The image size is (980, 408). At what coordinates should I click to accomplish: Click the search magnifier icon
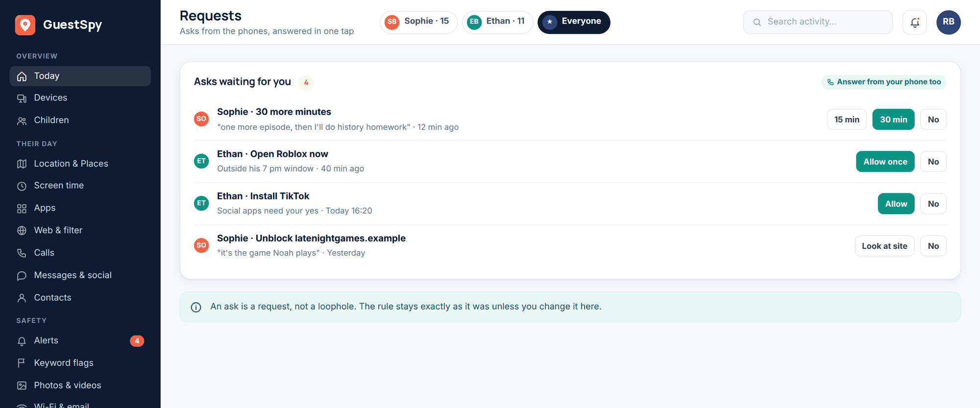pos(757,22)
